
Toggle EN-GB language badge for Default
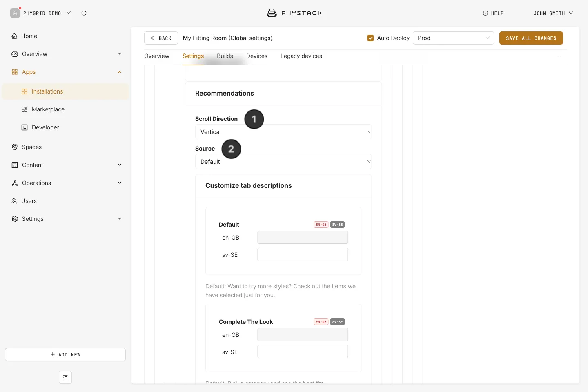(321, 225)
